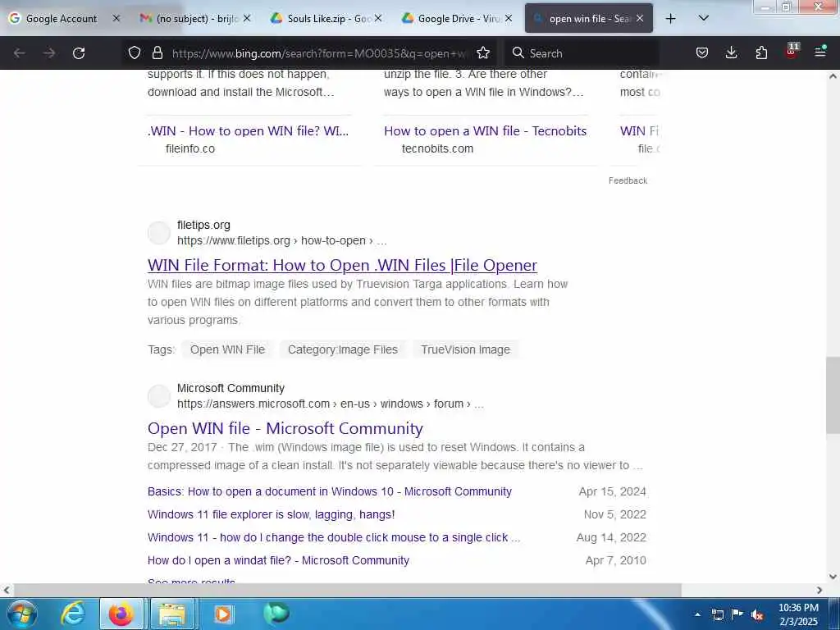Close the open win file search tab

point(640,18)
